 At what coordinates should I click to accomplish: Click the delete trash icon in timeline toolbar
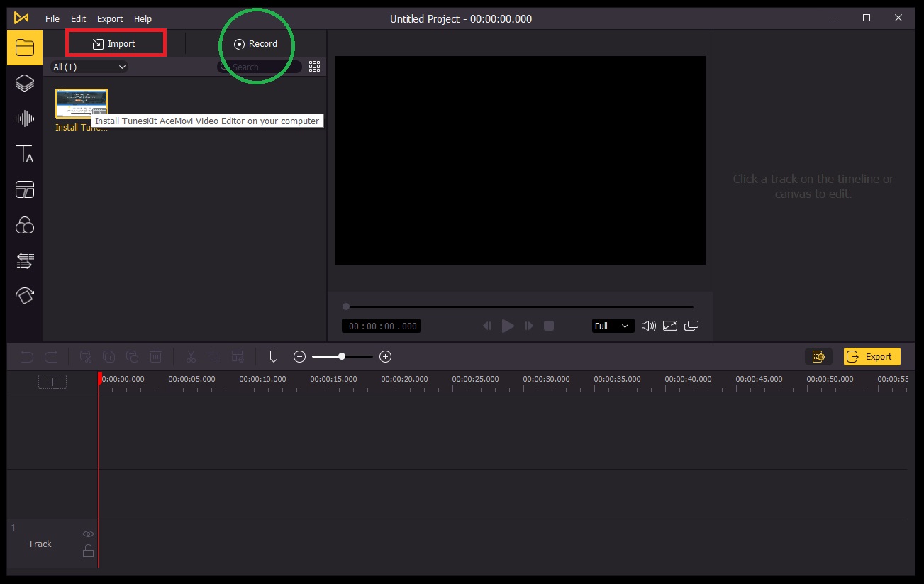(x=156, y=356)
